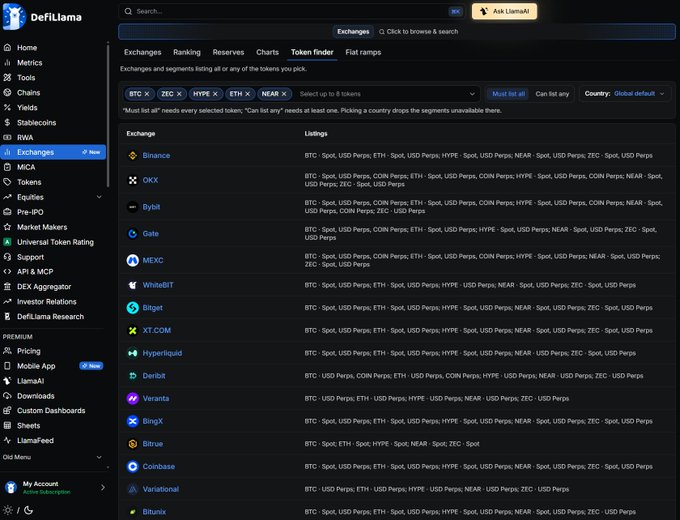Viewport: 680px width, 520px height.
Task: Select the Token finder tab
Action: point(312,52)
